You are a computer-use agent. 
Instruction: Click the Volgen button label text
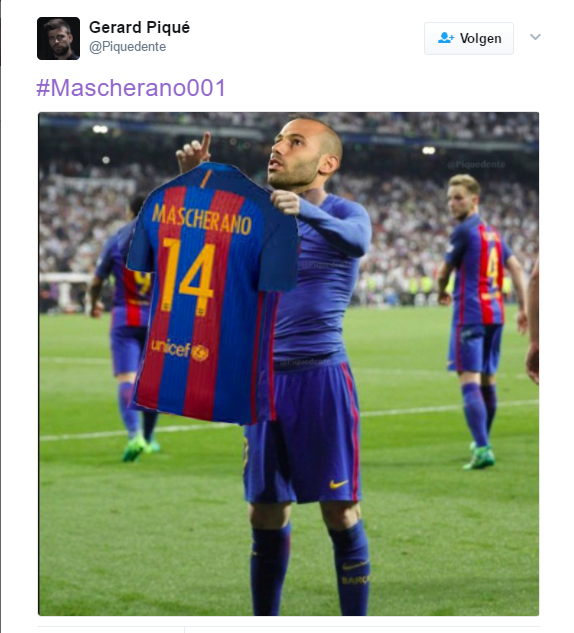(481, 38)
